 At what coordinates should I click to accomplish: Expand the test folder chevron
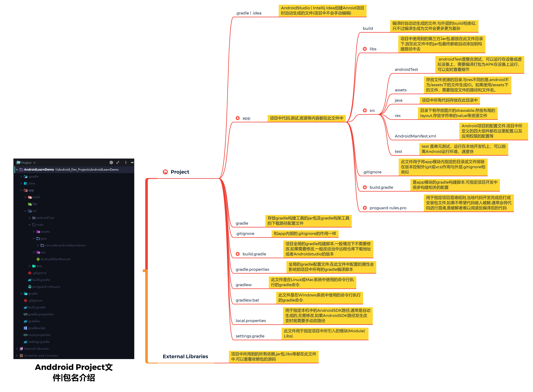click(29, 266)
